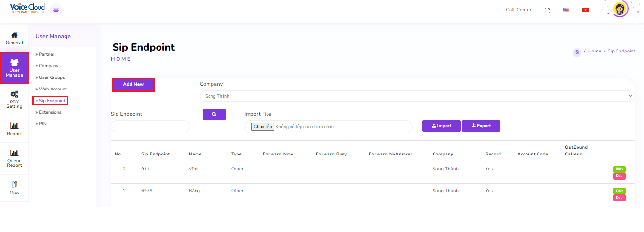
Task: Focus the Sip Endpoint search field
Action: tap(150, 126)
